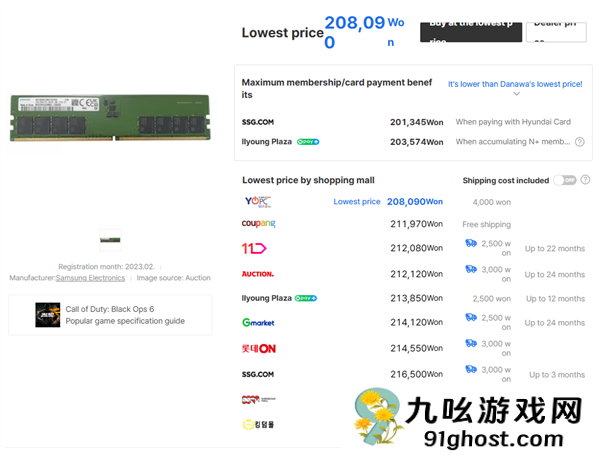Open Samsung Electronics manufacturer link
The height and width of the screenshot is (457, 600).
90,278
